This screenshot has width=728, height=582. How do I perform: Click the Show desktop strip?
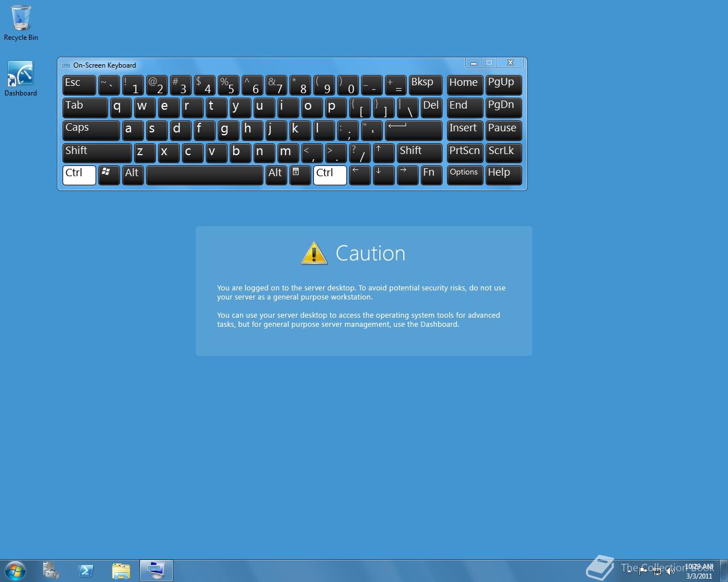point(723,571)
